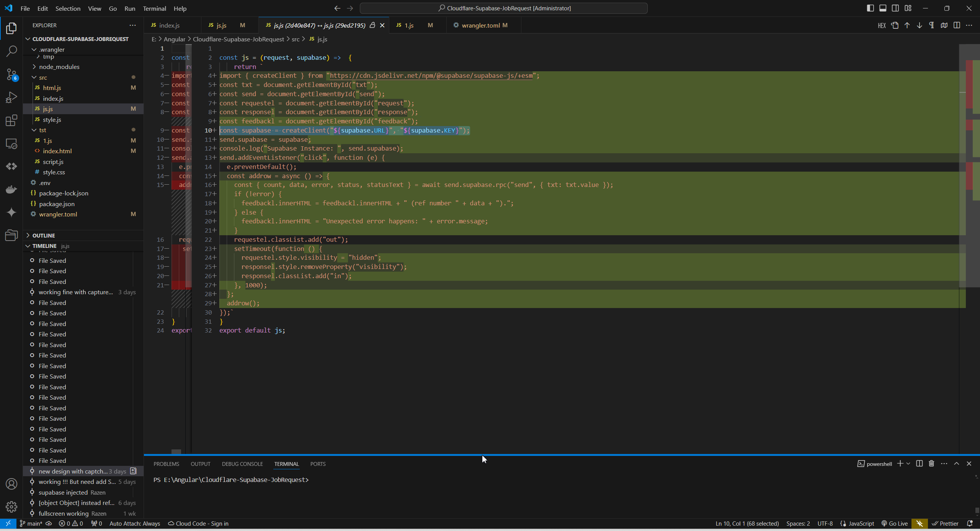The width and height of the screenshot is (980, 531).
Task: Toggle primary side bar layout button
Action: click(x=870, y=8)
